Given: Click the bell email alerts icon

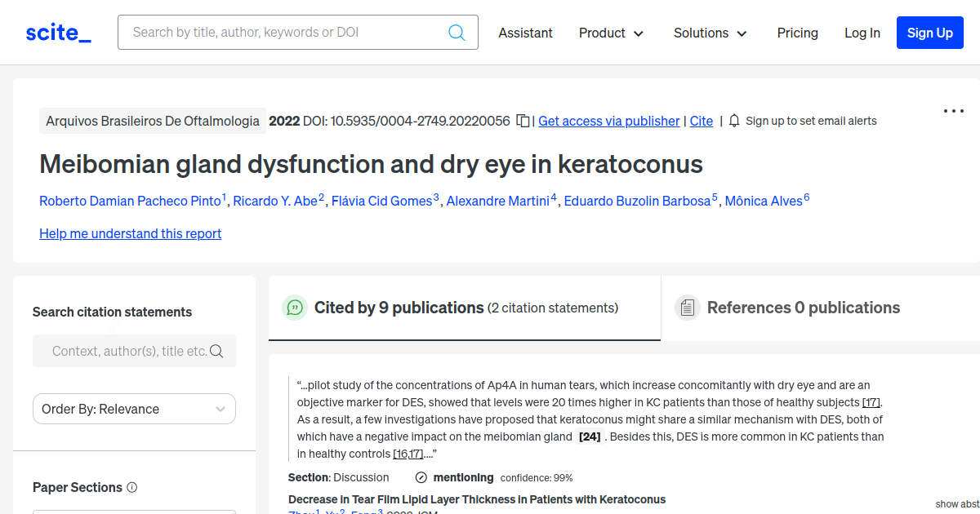Looking at the screenshot, I should point(734,121).
